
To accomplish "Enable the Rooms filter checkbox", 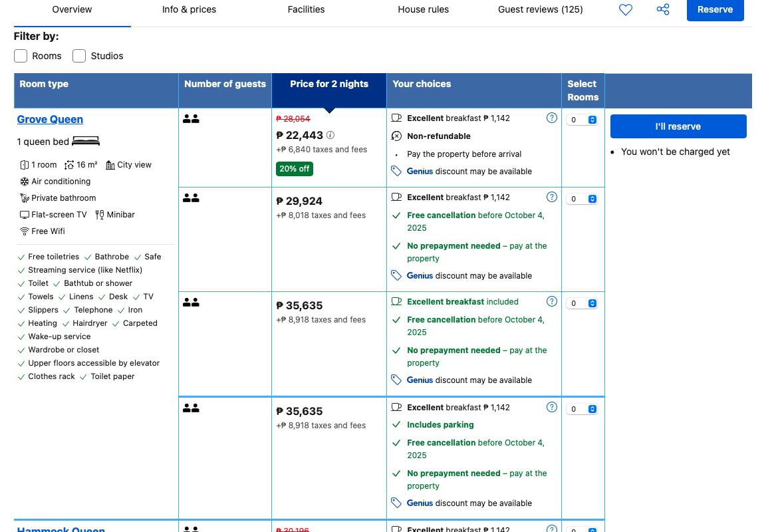I will (x=21, y=56).
